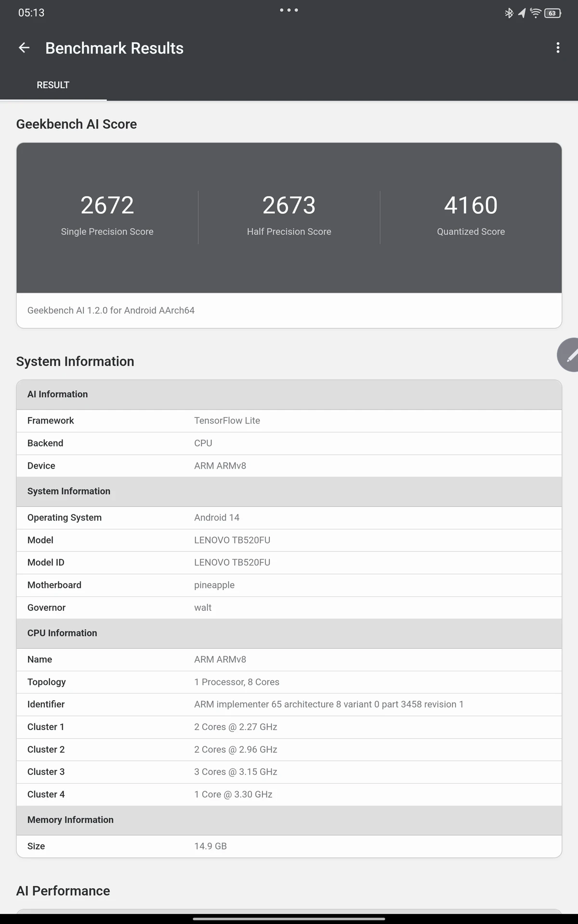
Task: Tap the Geekbench AI Score heading
Action: 77,124
